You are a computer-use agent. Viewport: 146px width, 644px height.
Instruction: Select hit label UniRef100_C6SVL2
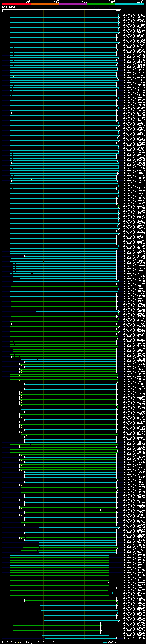pos(134,47)
